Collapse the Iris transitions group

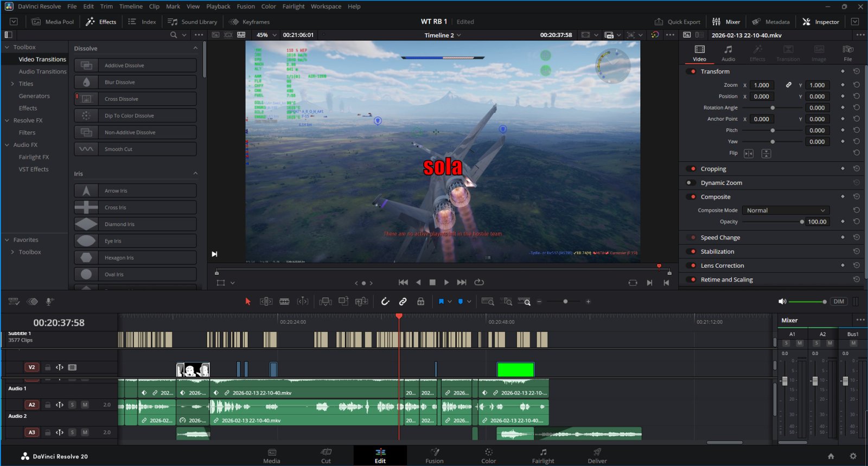195,174
